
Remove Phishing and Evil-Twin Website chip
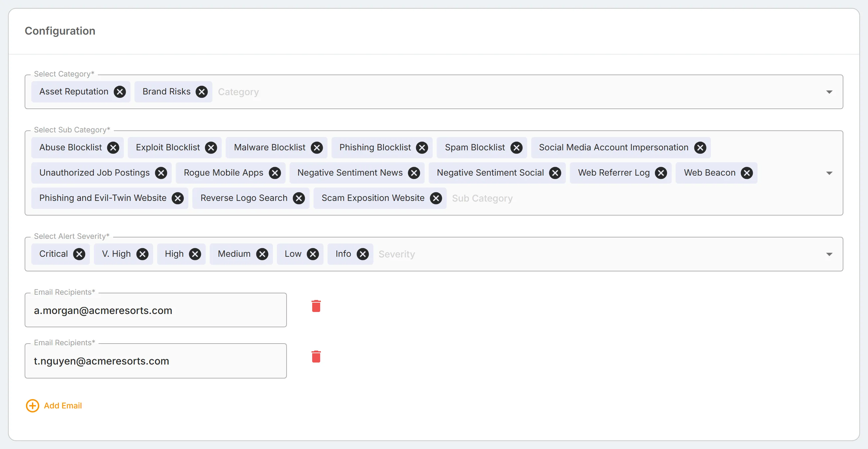point(178,198)
